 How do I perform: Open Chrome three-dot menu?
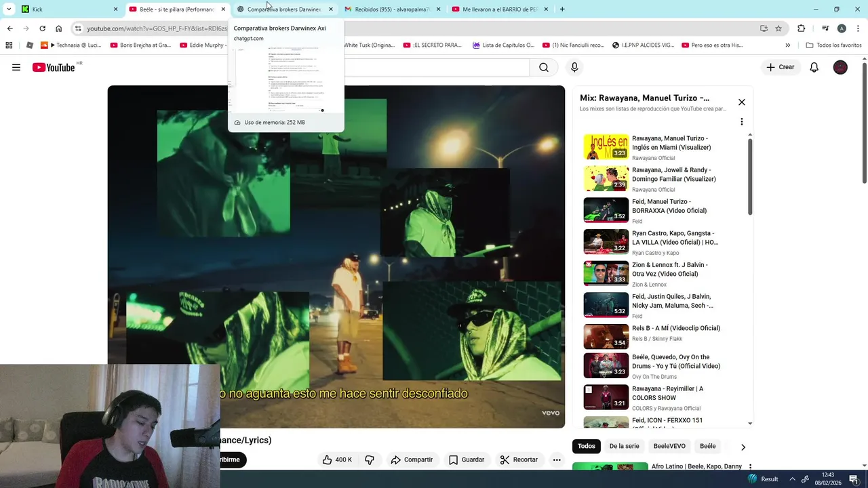coord(859,28)
